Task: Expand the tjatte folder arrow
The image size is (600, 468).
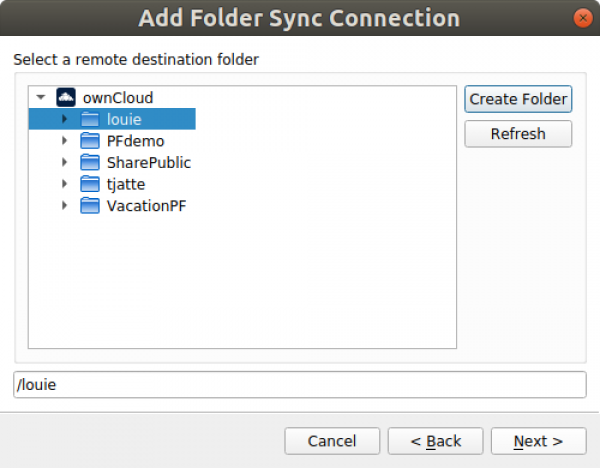Action: [x=65, y=184]
